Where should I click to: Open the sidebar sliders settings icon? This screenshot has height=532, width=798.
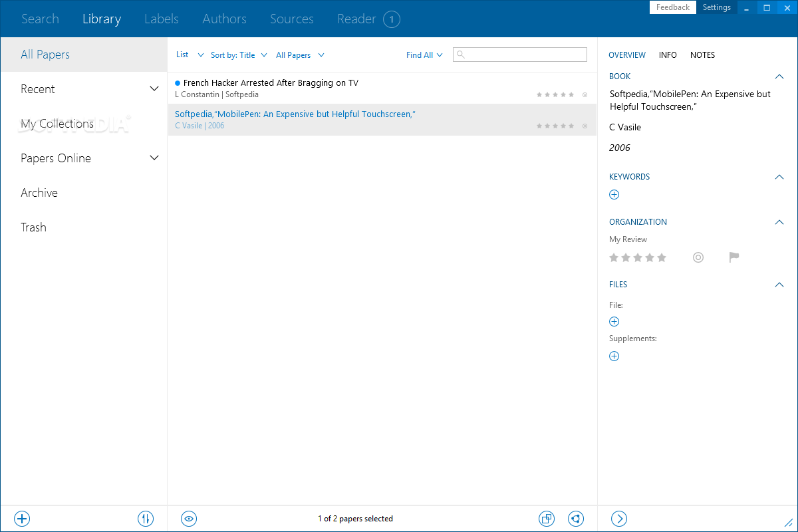[146, 519]
